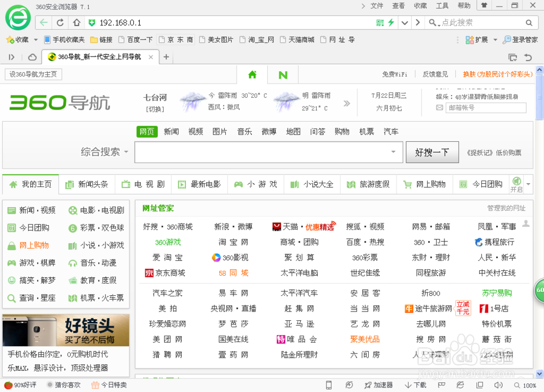
Task: Open the tab list window icon
Action: pos(512,57)
